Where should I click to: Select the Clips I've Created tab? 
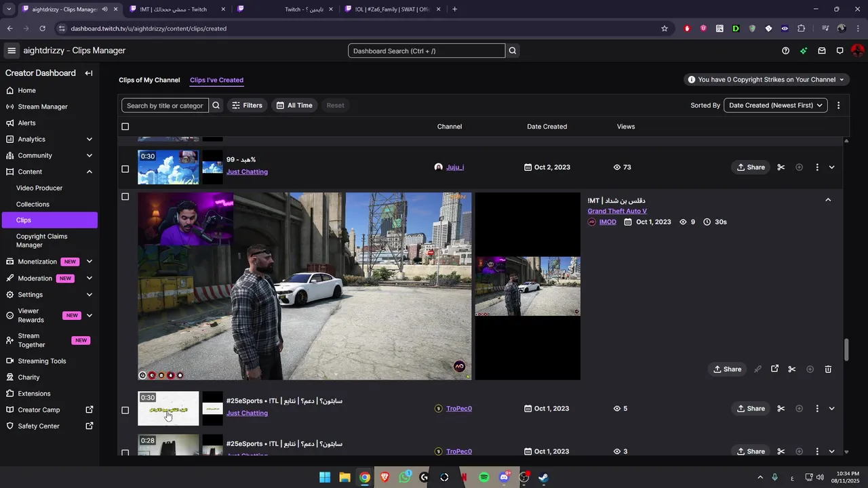[216, 80]
